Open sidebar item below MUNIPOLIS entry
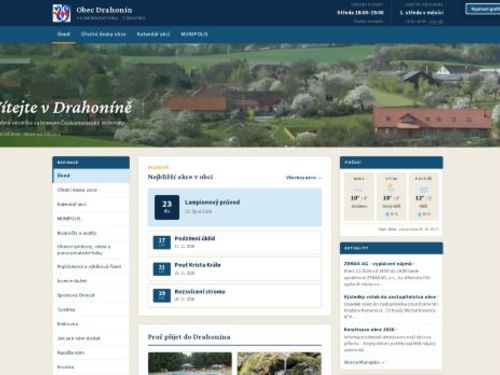The width and height of the screenshot is (500, 375). tap(91, 233)
